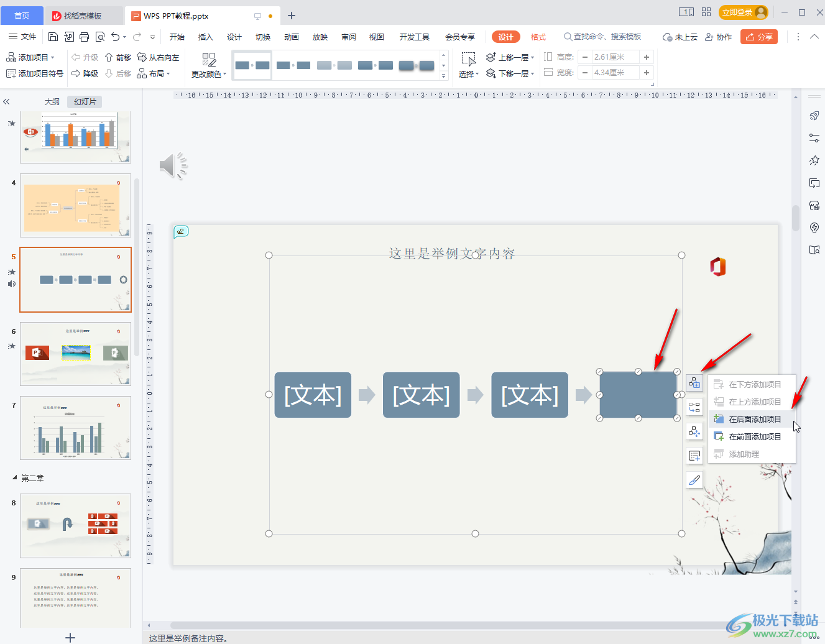Collapse the 第二章 section in slide list
The width and height of the screenshot is (825, 644).
coord(15,477)
